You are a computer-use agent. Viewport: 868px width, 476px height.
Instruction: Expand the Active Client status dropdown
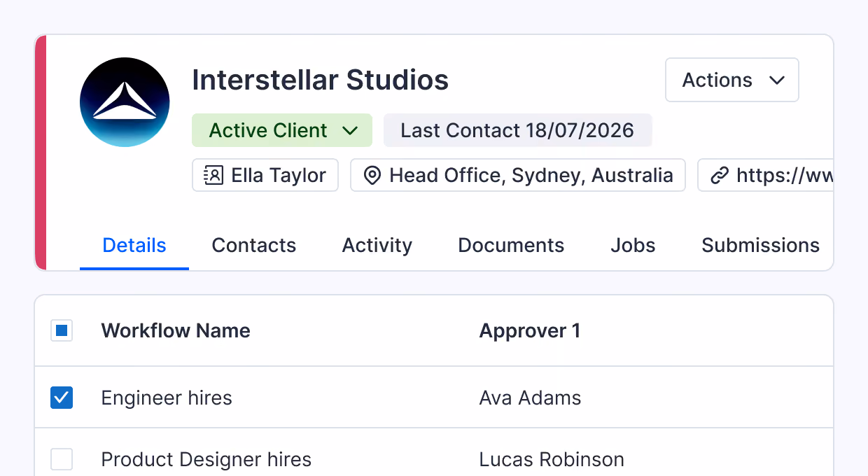pyautogui.click(x=282, y=130)
